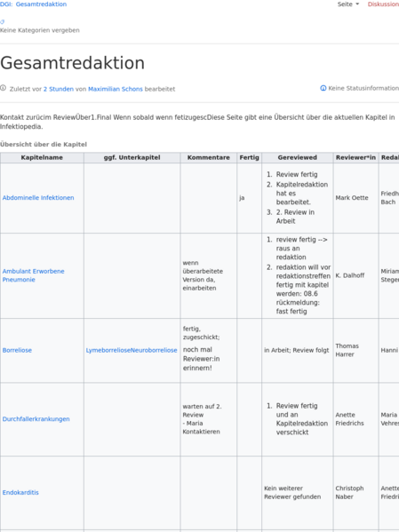The width and height of the screenshot is (399, 532).
Task: Open Maximilian Schons user profile link
Action: coord(116,89)
